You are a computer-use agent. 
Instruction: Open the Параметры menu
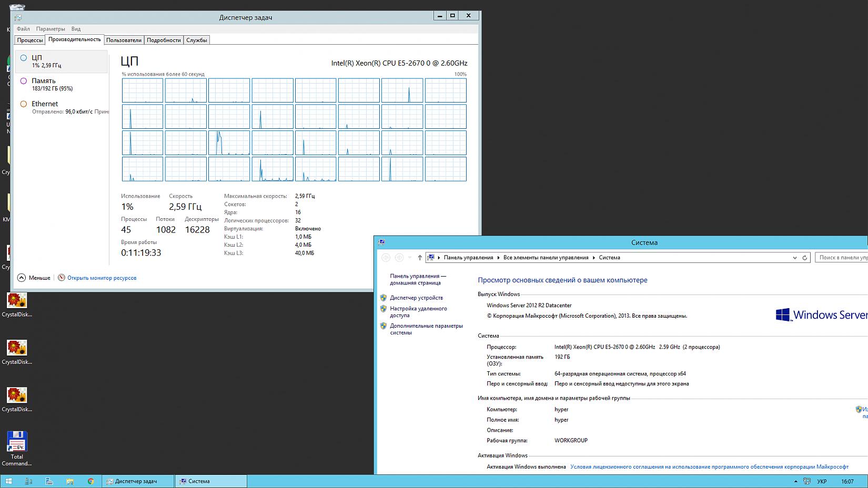click(51, 29)
